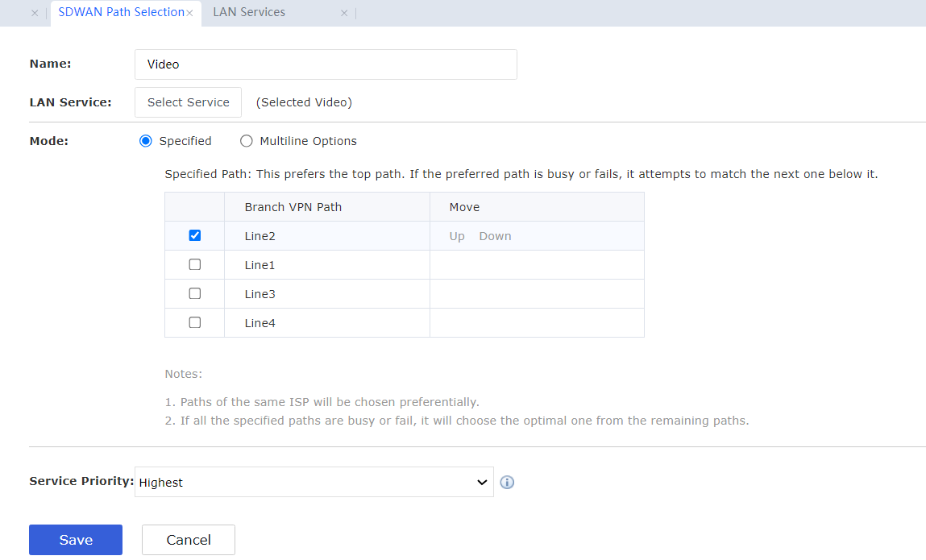Image resolution: width=926 pixels, height=560 pixels.
Task: Save the path selection settings
Action: 76,540
